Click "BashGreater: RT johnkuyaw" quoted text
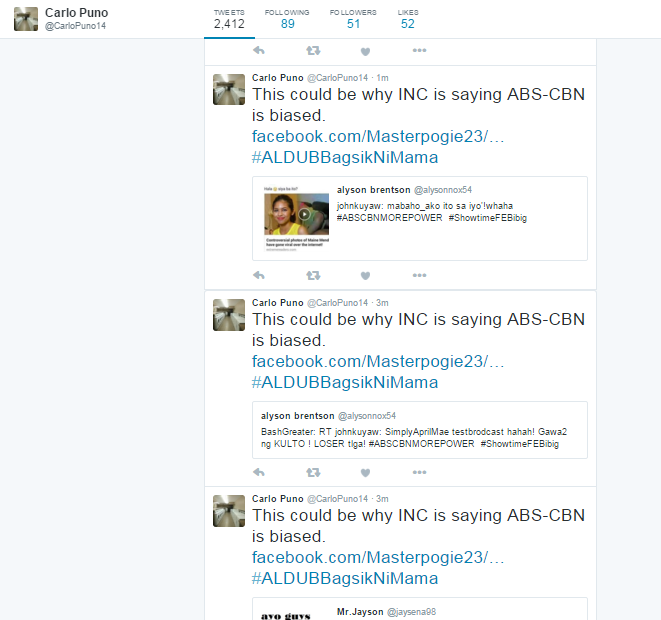Image resolution: width=661 pixels, height=620 pixels. pyautogui.click(x=321, y=432)
